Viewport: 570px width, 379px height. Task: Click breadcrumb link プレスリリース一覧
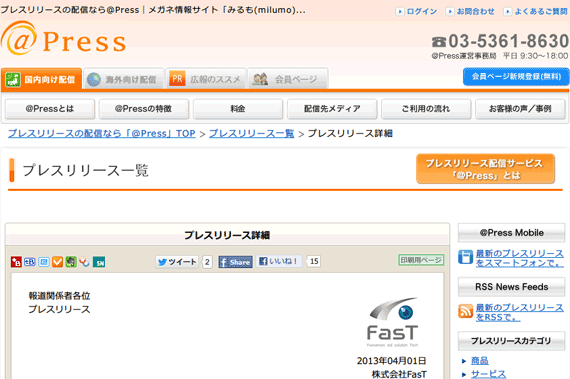pos(252,134)
